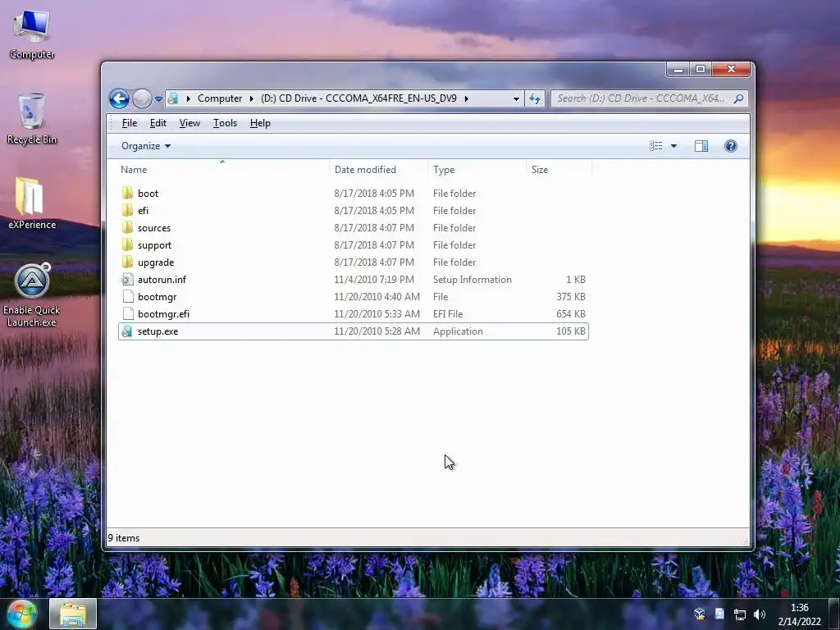Image resolution: width=840 pixels, height=630 pixels.
Task: Select the bootmgr.efi file icon
Action: tap(127, 314)
